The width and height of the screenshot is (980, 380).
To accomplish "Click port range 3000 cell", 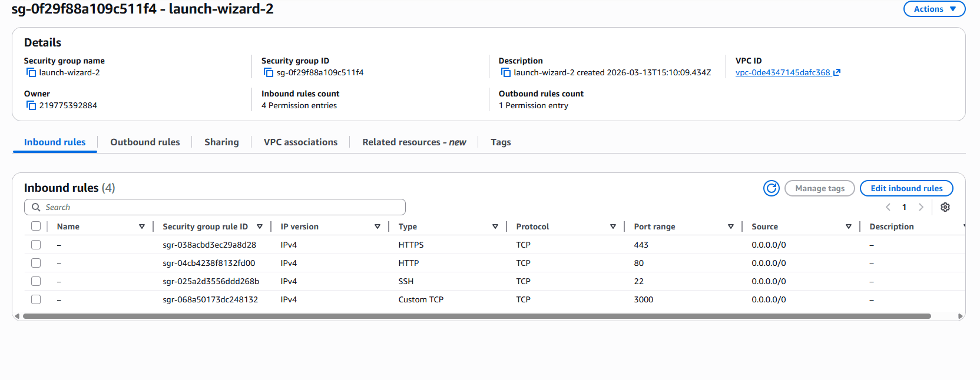I will [x=644, y=299].
